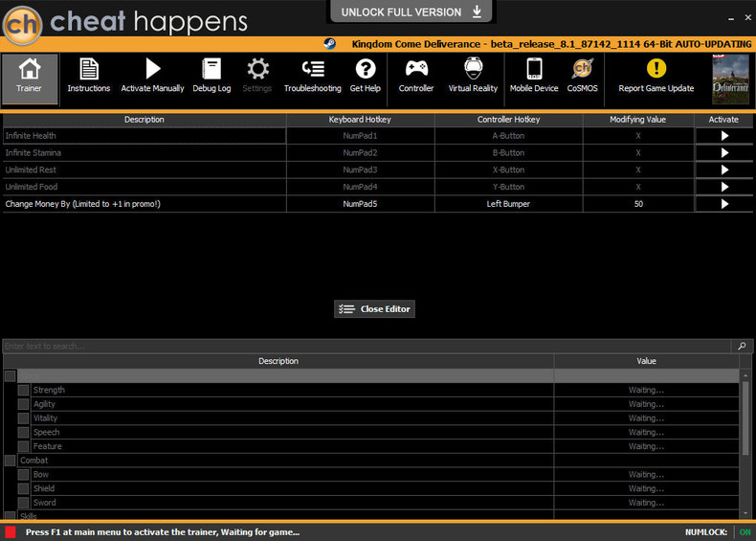Image resolution: width=756 pixels, height=541 pixels.
Task: Select the Infinite Health description
Action: (x=145, y=136)
